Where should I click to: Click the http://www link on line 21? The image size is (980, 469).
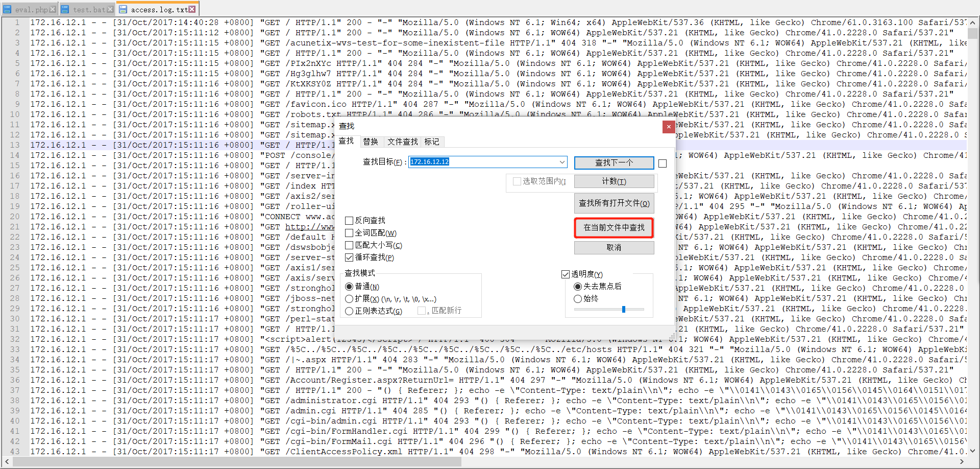310,227
